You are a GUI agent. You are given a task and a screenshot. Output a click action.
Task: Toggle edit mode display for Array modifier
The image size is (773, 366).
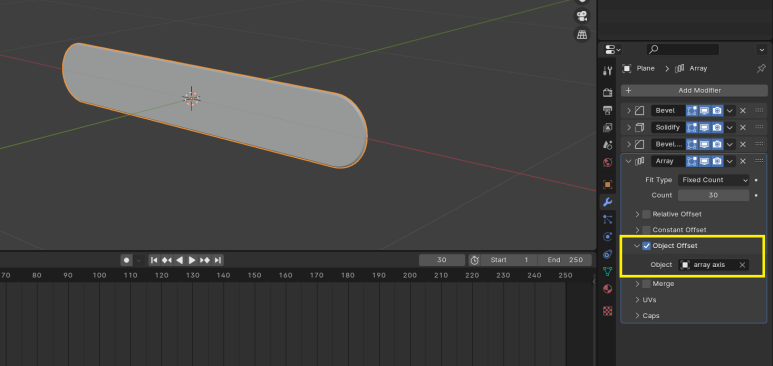point(692,161)
